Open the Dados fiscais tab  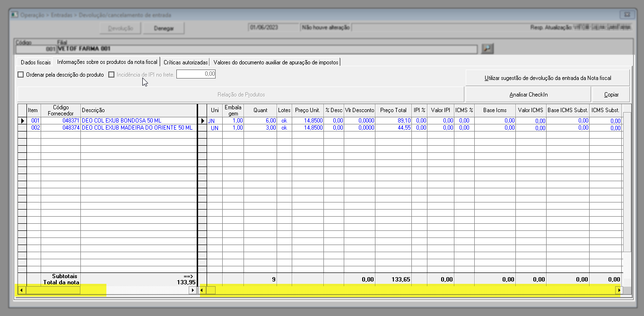[36, 62]
